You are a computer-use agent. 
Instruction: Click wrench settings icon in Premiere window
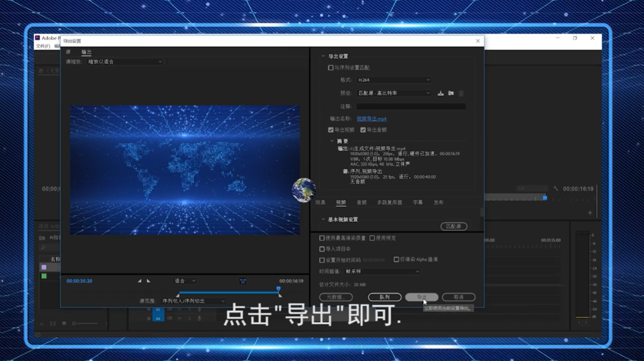pyautogui.click(x=556, y=189)
